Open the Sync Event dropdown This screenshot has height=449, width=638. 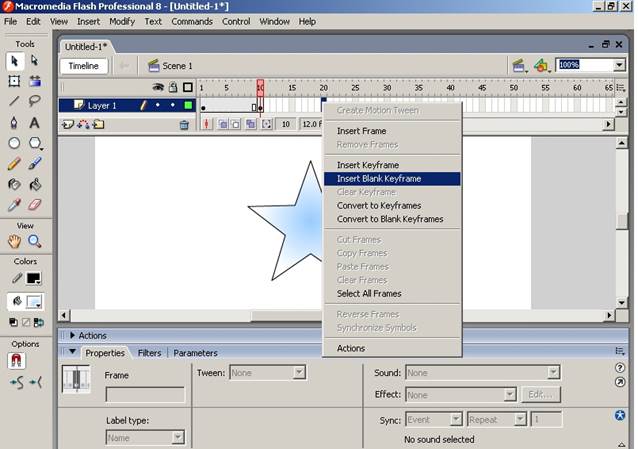coord(456,419)
